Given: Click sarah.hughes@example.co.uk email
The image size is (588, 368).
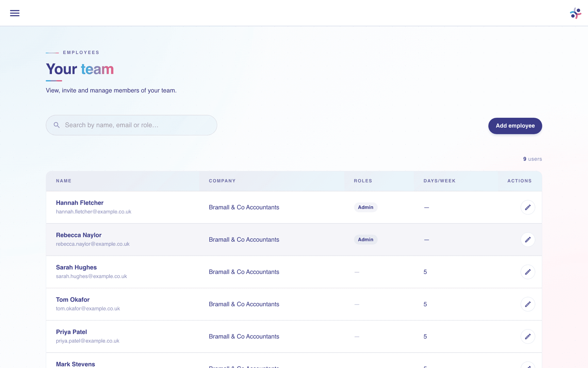Looking at the screenshot, I should click(x=91, y=276).
